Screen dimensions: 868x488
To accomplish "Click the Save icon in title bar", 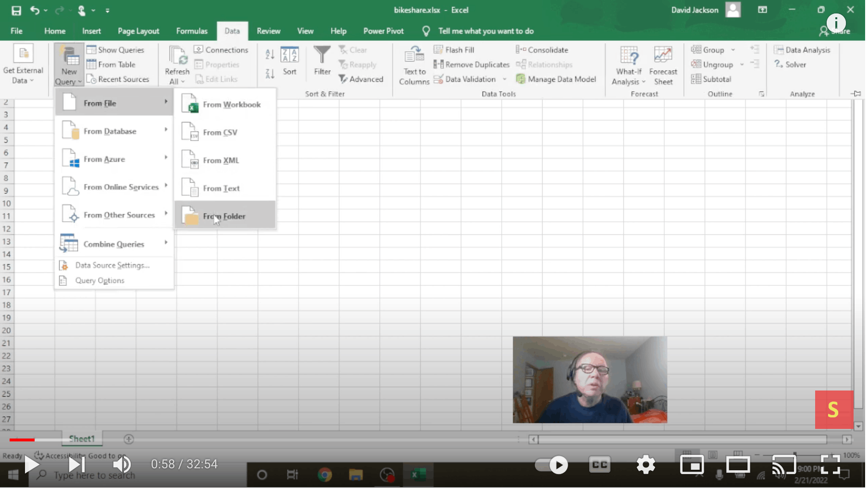I will [16, 10].
